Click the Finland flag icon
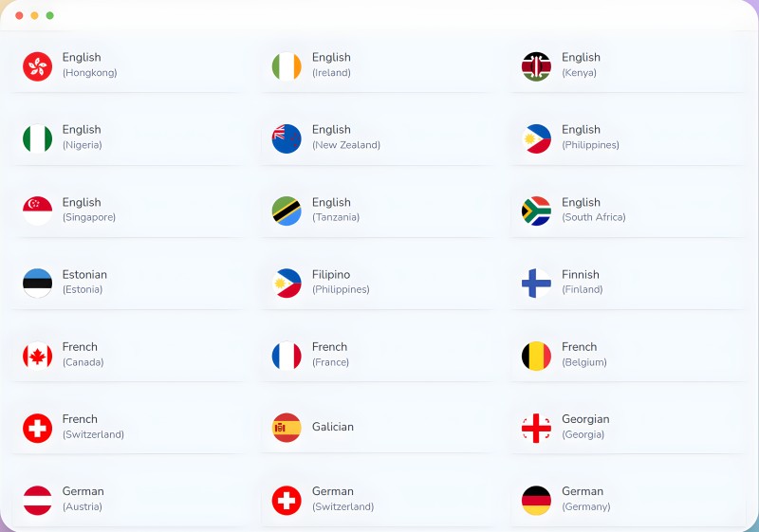This screenshot has width=759, height=532. coord(536,283)
